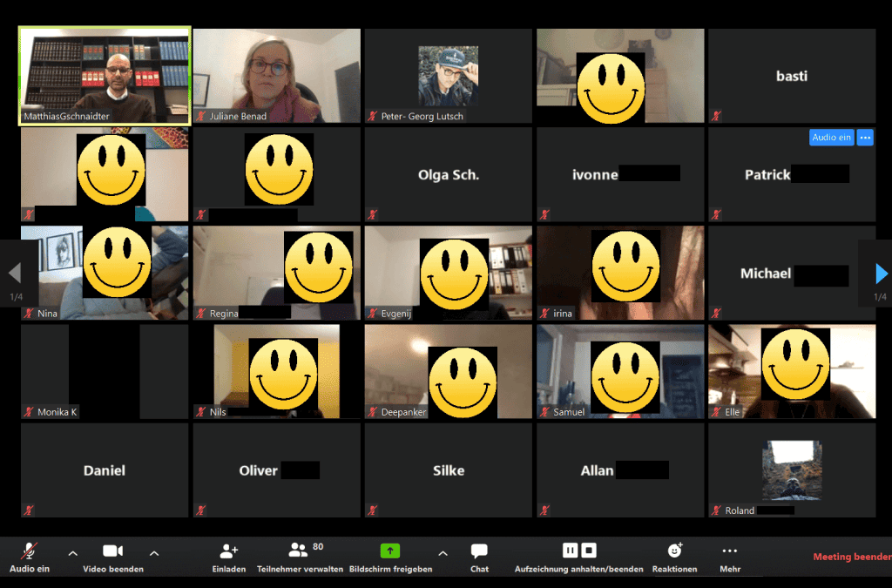Expand audio options arrow beside microphone
892x588 pixels.
[x=73, y=553]
